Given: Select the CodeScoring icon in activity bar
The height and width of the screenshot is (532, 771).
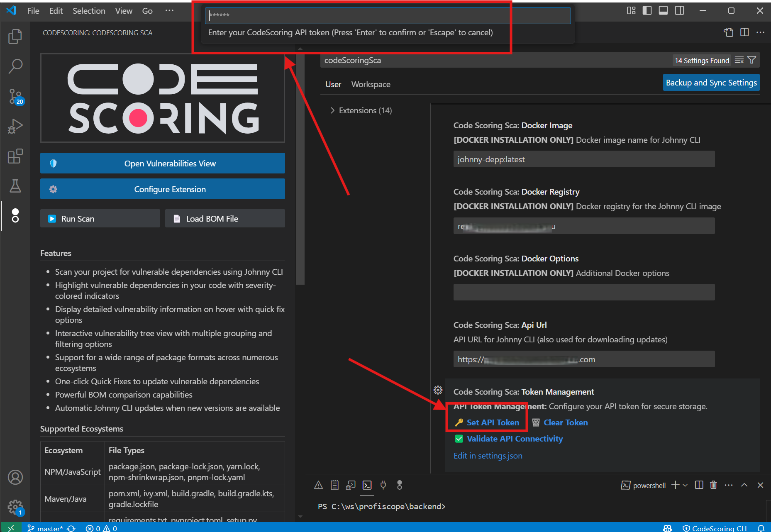Looking at the screenshot, I should (15, 215).
